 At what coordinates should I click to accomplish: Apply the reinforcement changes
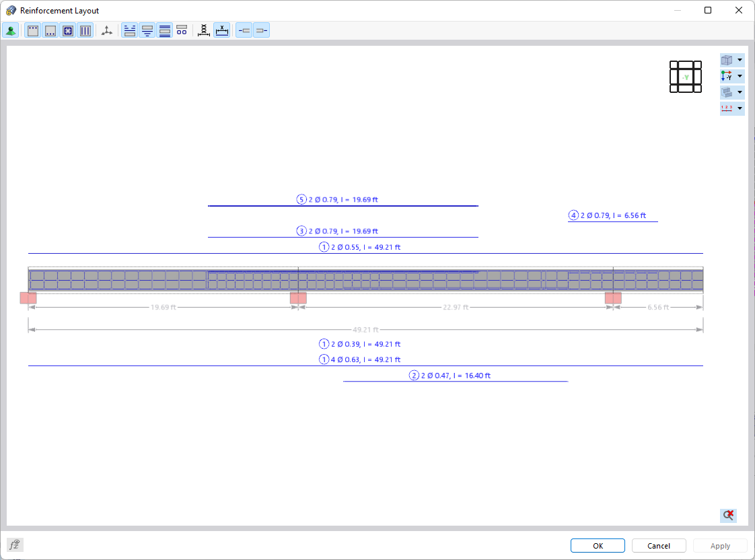tap(719, 545)
